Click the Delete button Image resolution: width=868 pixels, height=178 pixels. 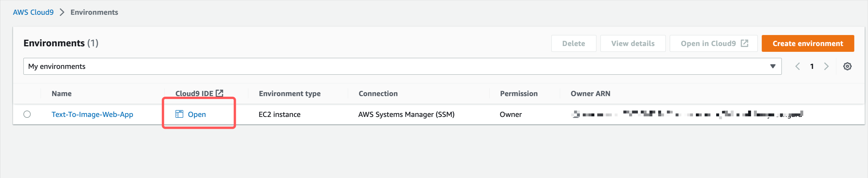(x=574, y=43)
